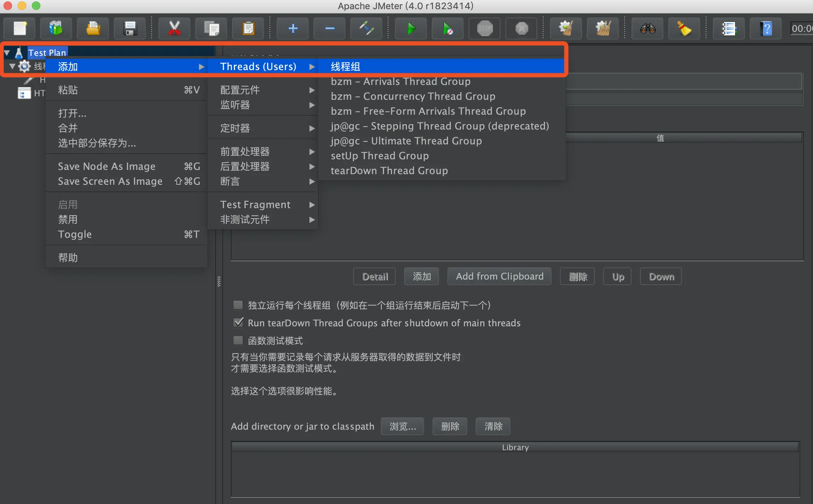Screen dimensions: 813x504
Task: Click the Save floppy disk toolbar icon
Action: (130, 28)
